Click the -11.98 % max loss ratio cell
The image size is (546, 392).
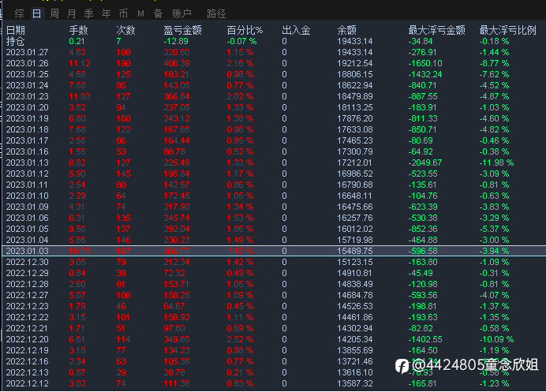pyautogui.click(x=496, y=162)
